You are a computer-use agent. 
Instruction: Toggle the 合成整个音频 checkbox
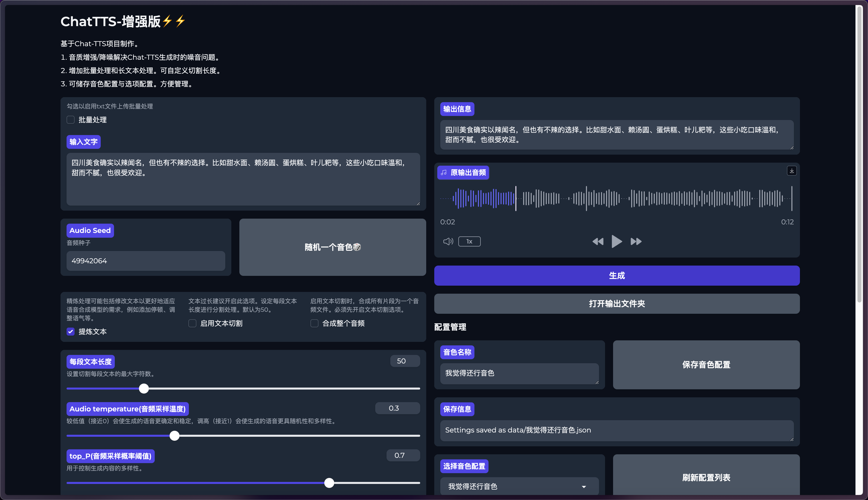[314, 323]
